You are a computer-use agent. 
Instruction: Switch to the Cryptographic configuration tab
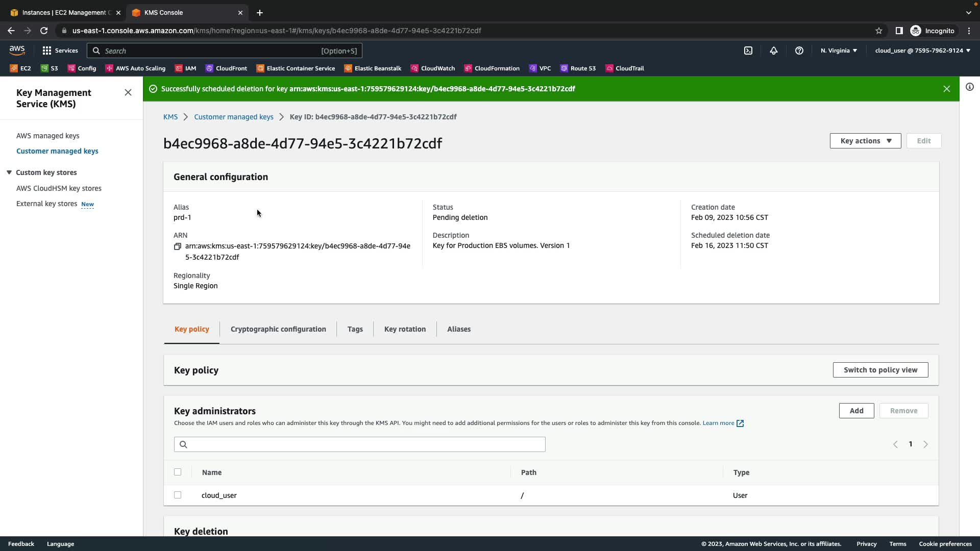point(278,329)
